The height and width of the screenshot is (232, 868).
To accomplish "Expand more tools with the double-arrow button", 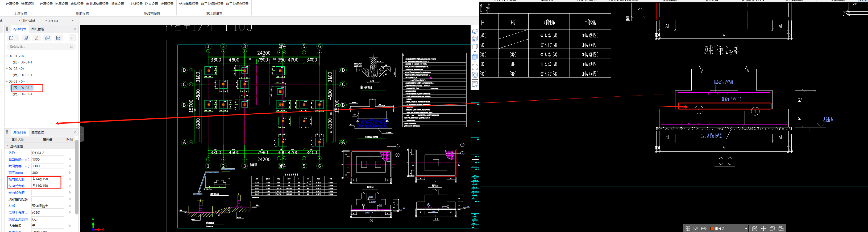I will (72, 38).
